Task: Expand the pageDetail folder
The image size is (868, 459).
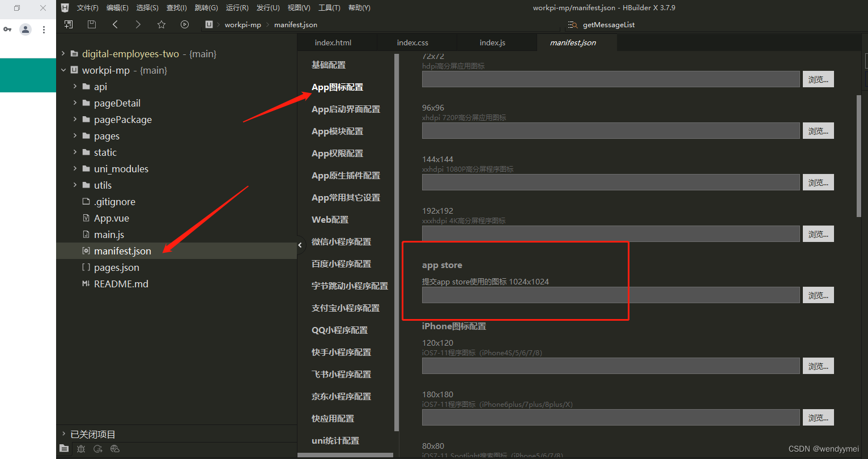Action: tap(75, 103)
